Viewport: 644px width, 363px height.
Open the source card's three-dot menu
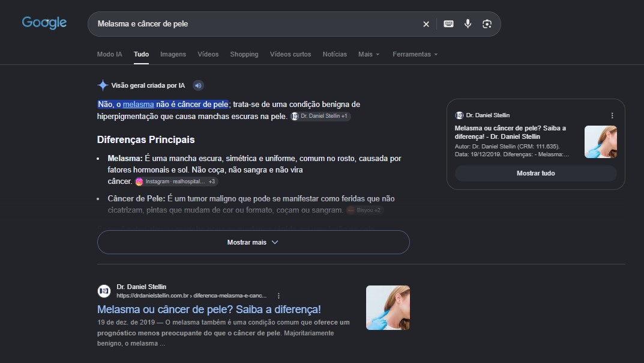[612, 115]
